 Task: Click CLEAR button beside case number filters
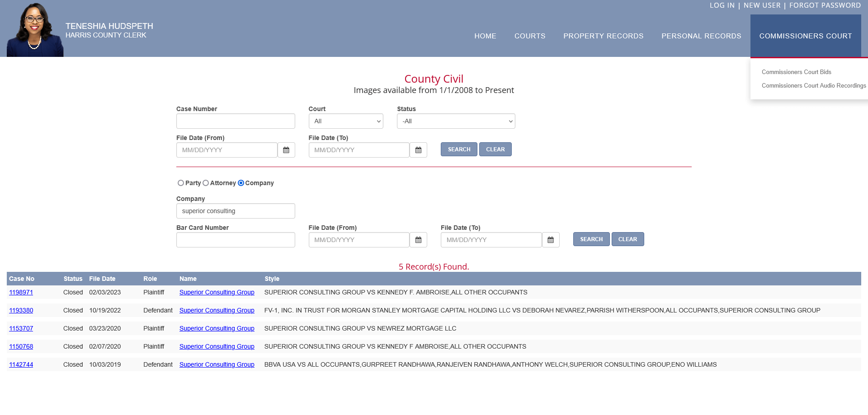(495, 149)
